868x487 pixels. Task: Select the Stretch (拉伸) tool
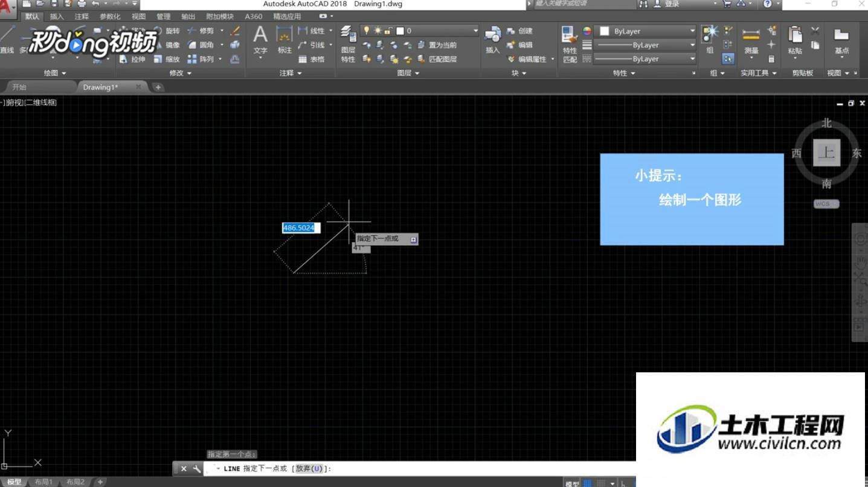coord(133,59)
